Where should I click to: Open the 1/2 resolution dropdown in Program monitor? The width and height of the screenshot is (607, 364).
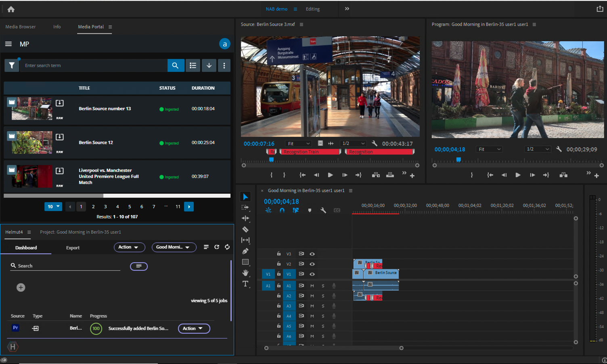[x=538, y=149]
